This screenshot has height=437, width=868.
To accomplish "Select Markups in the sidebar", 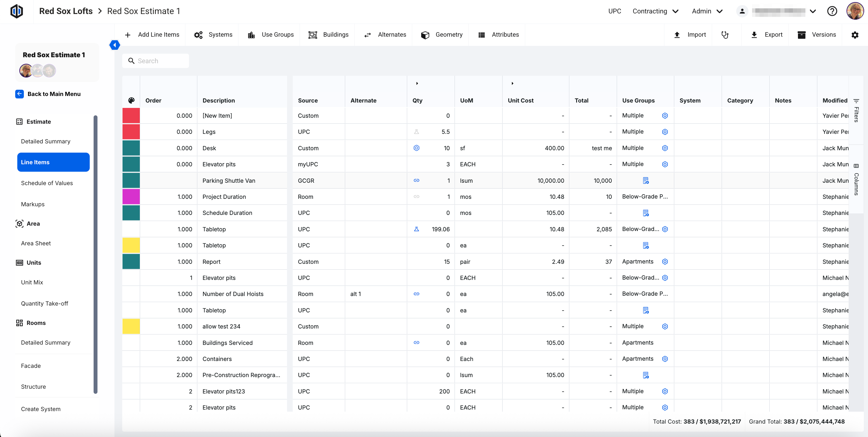I will (x=33, y=204).
